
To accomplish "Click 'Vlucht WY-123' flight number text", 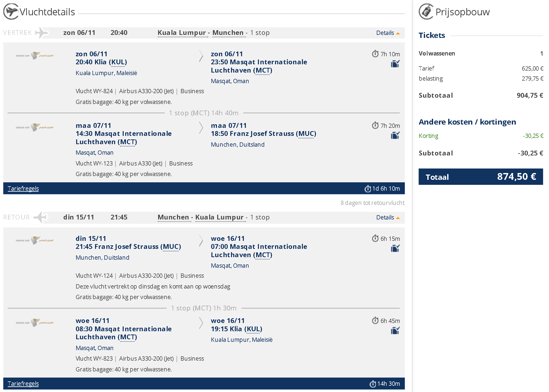I will 94,163.
